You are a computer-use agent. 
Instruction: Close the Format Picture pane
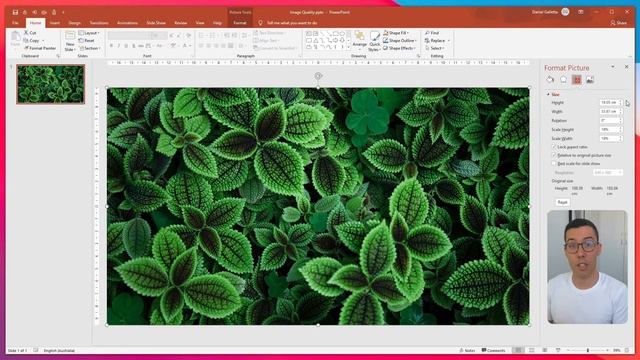(627, 67)
